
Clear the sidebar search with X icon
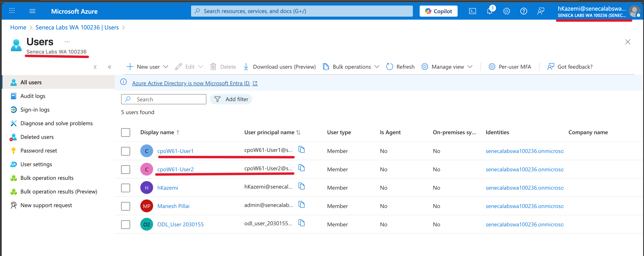pyautogui.click(x=95, y=67)
